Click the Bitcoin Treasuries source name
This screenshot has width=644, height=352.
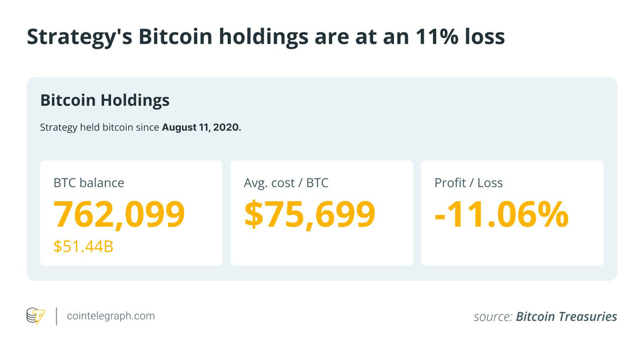(x=566, y=317)
